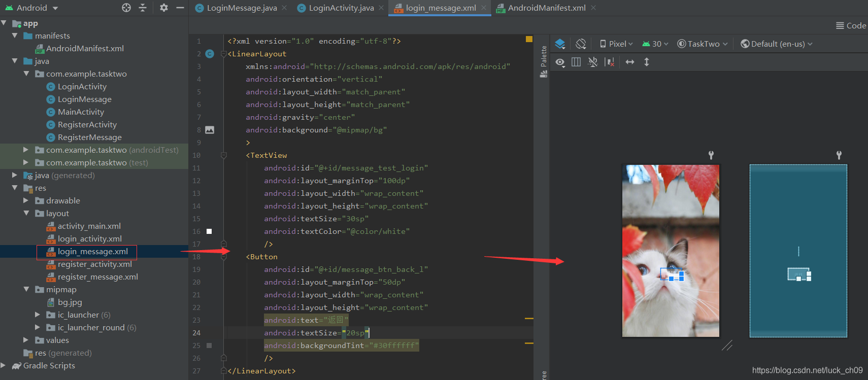The width and height of the screenshot is (868, 380).
Task: Collapse the app module node
Action: coord(4,23)
